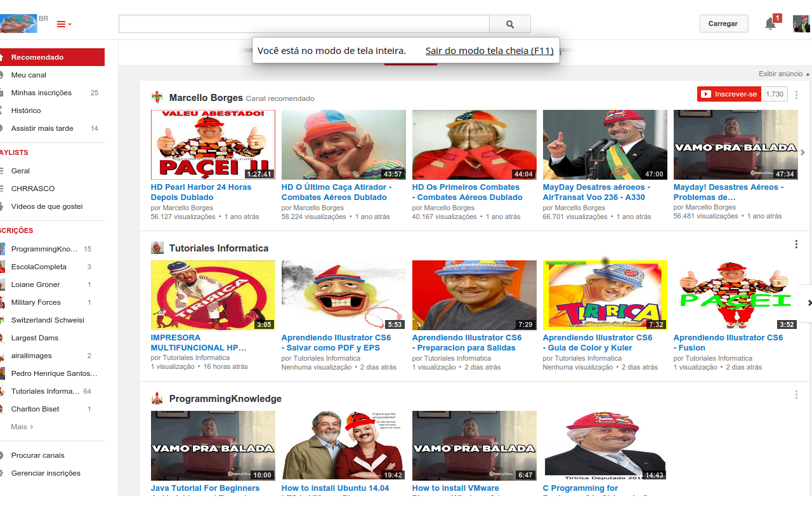The height and width of the screenshot is (508, 812).
Task: Open ProgrammingKnowledge shelf title link
Action: 225,399
